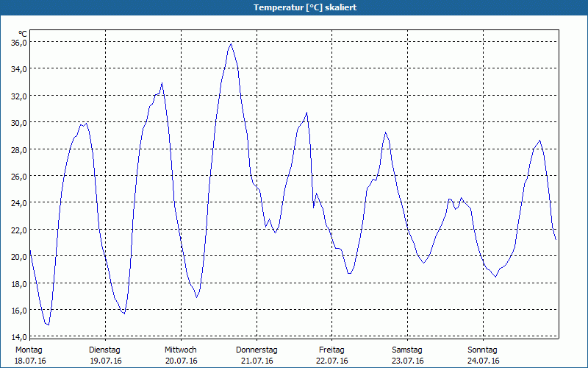Click the 36,0 y-axis value

pos(19,43)
